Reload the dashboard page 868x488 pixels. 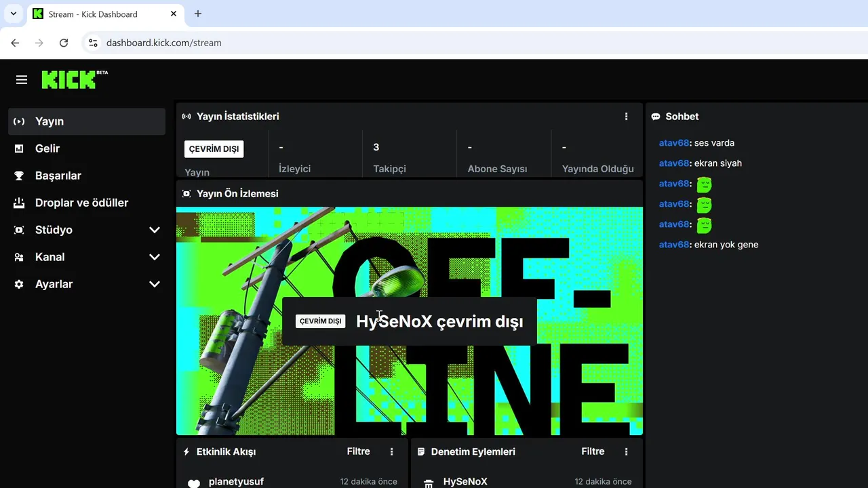64,43
